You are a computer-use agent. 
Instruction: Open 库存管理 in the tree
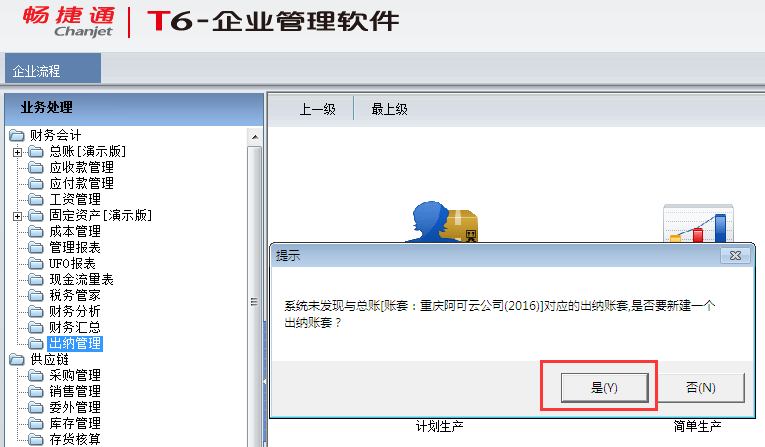click(75, 423)
